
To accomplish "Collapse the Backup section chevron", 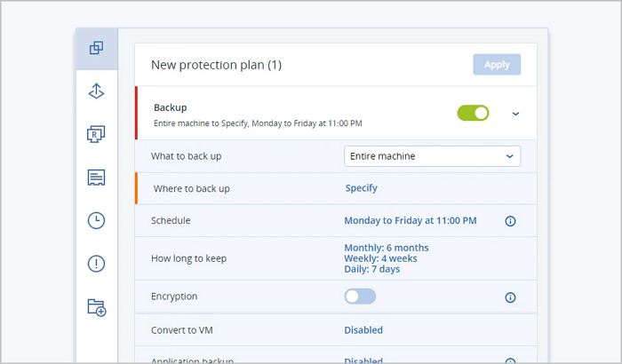I will [x=515, y=114].
